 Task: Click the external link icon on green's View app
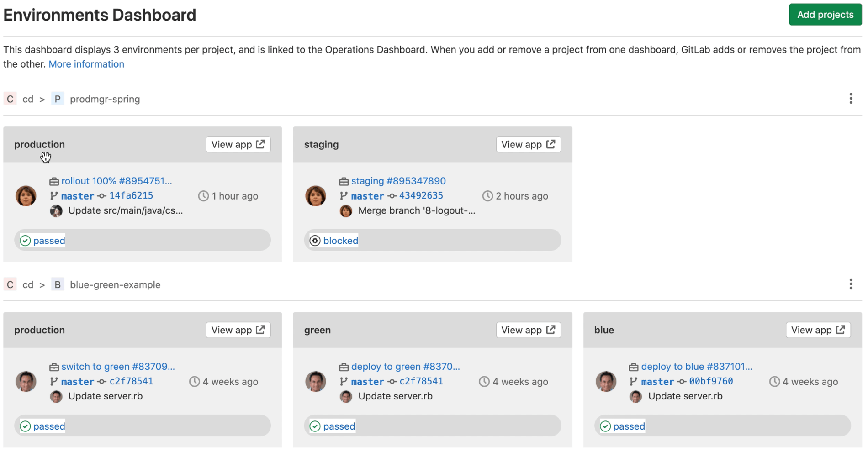click(x=550, y=330)
